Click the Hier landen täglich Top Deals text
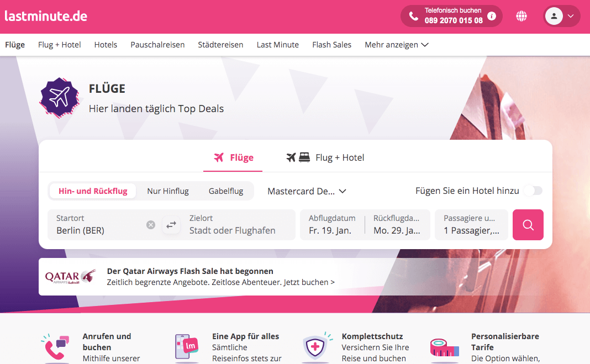 156,109
